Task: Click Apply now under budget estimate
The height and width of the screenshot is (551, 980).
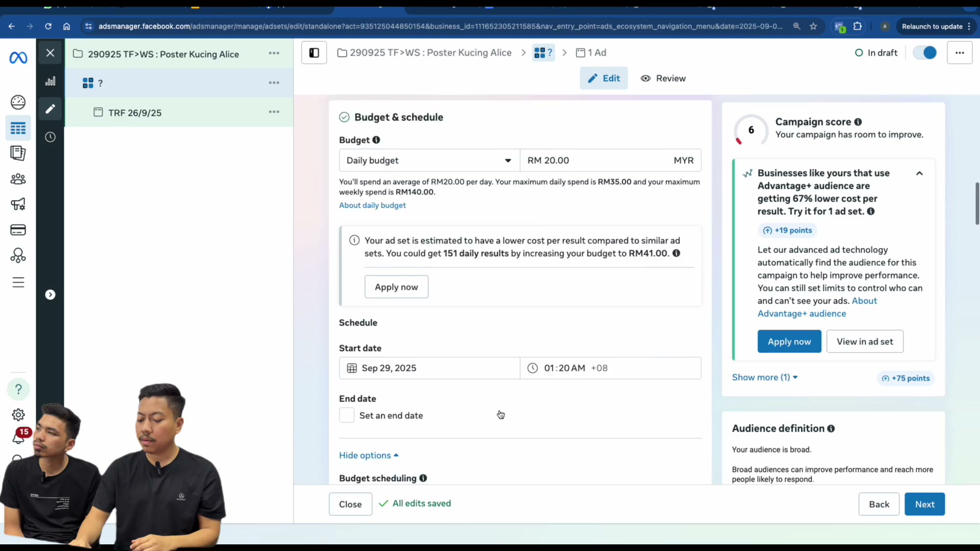Action: click(x=396, y=287)
